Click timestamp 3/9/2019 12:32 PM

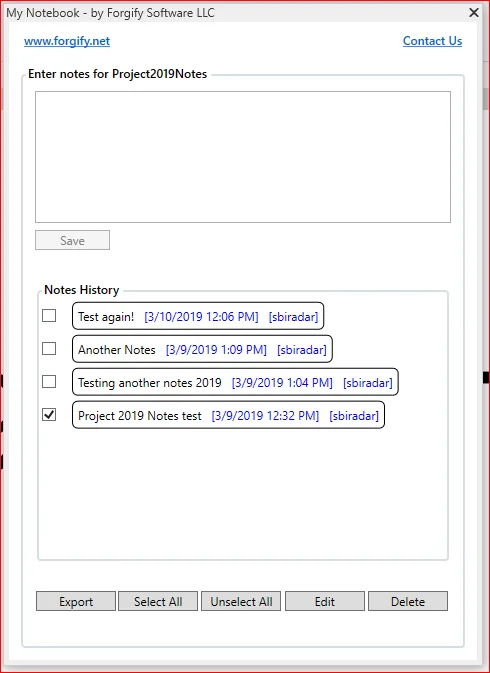click(265, 416)
